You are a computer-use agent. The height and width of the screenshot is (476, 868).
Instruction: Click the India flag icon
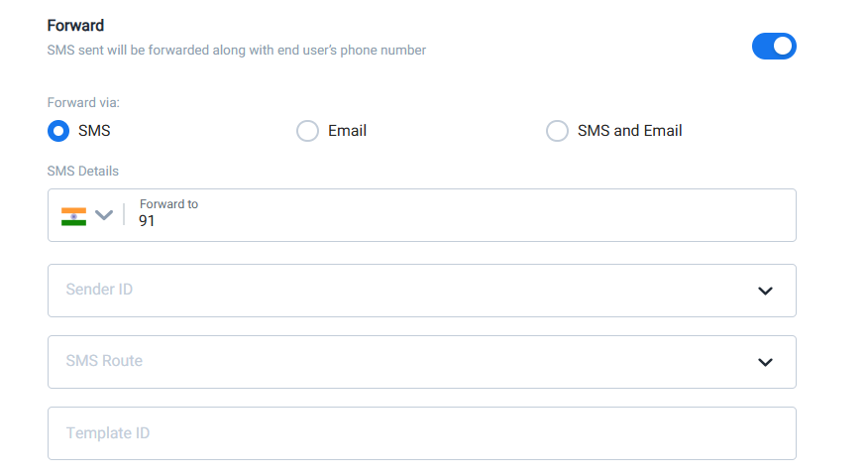coord(73,216)
